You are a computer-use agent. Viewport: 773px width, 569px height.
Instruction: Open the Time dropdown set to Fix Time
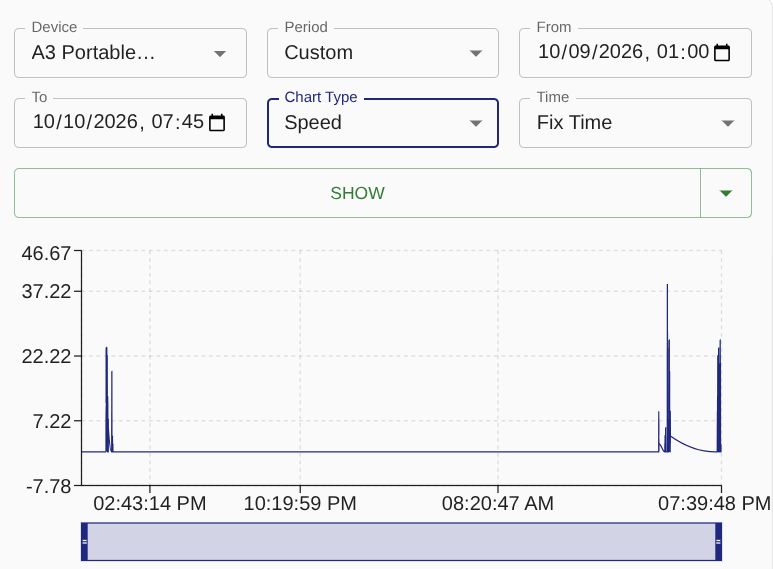[x=635, y=123]
